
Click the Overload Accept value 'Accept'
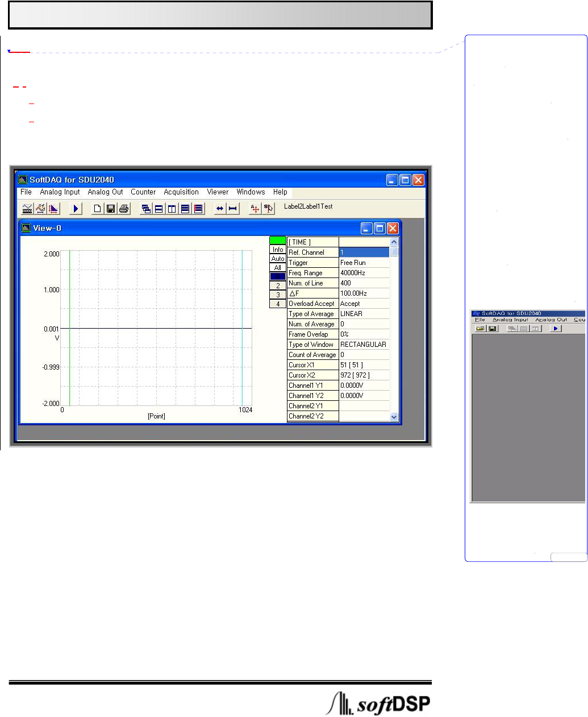364,303
